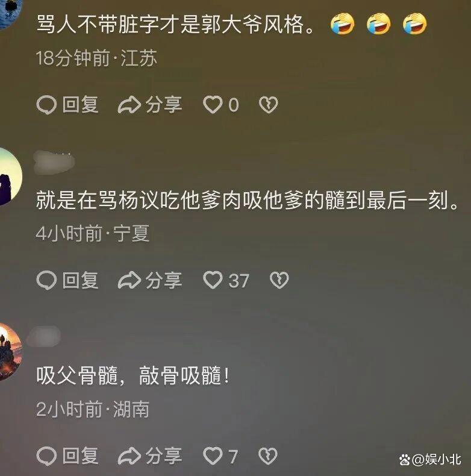
Task: Tap share arrow icon on Jiangsu comment
Action: (x=129, y=105)
